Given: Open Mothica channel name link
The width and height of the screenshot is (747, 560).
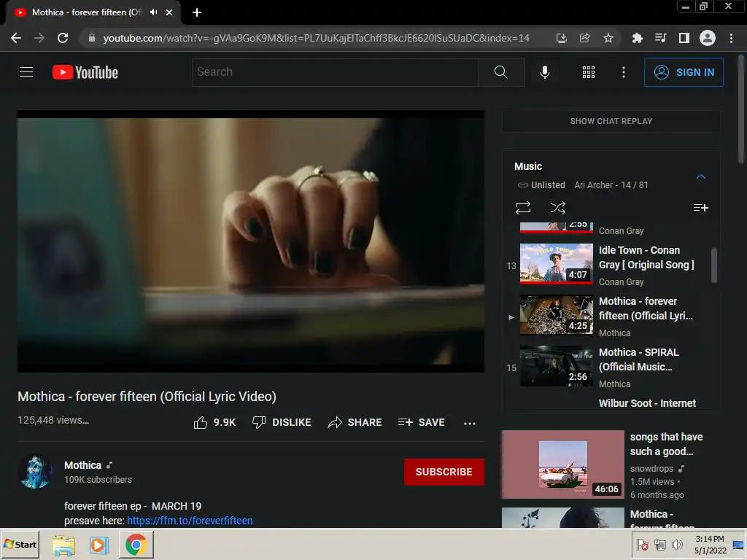Looking at the screenshot, I should pyautogui.click(x=83, y=465).
